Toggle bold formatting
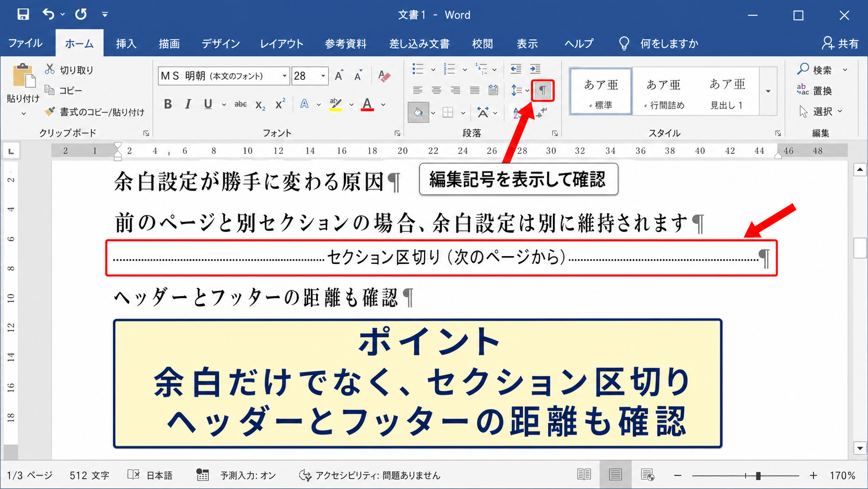 coord(168,104)
